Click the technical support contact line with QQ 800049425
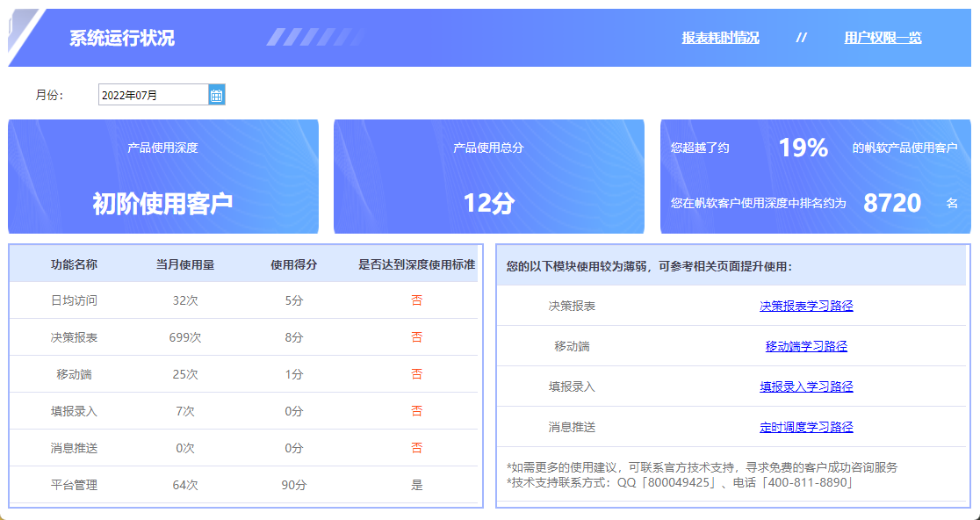This screenshot has height=520, width=980. click(680, 482)
